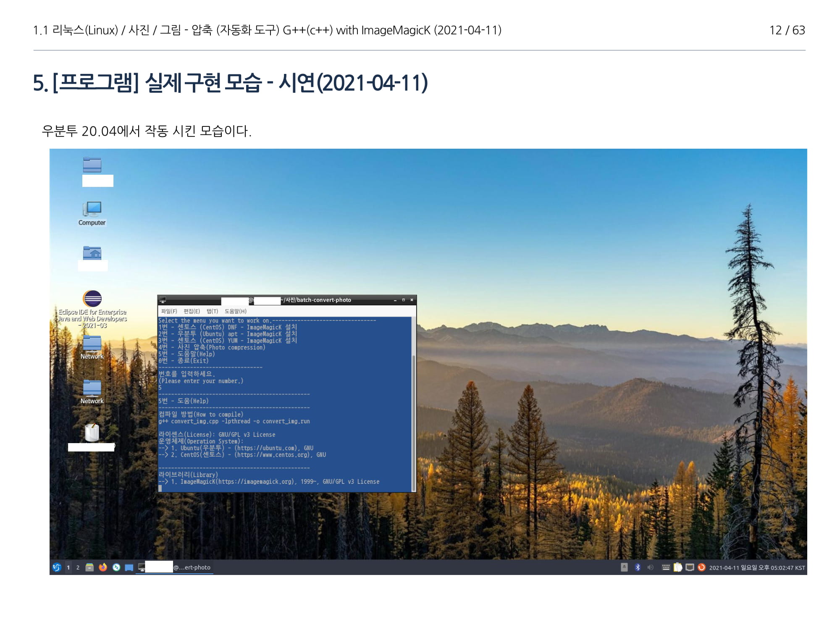The width and height of the screenshot is (840, 630).
Task: Click the date and time clock
Action: click(757, 567)
